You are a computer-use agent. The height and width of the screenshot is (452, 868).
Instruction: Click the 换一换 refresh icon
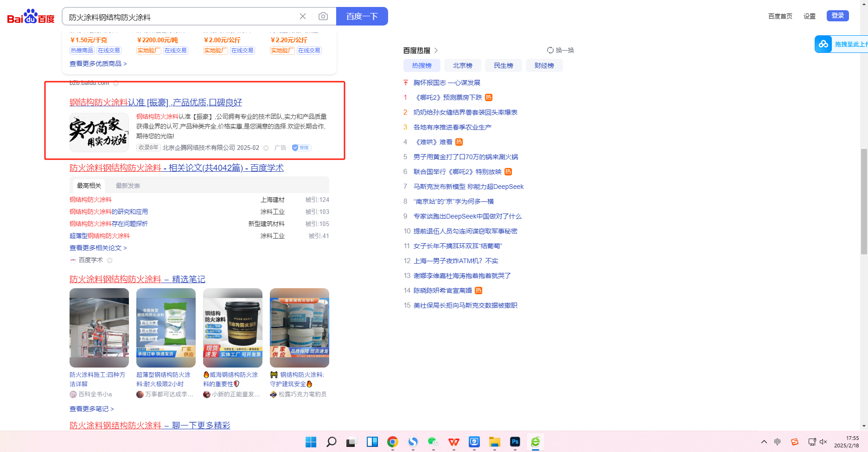(550, 50)
